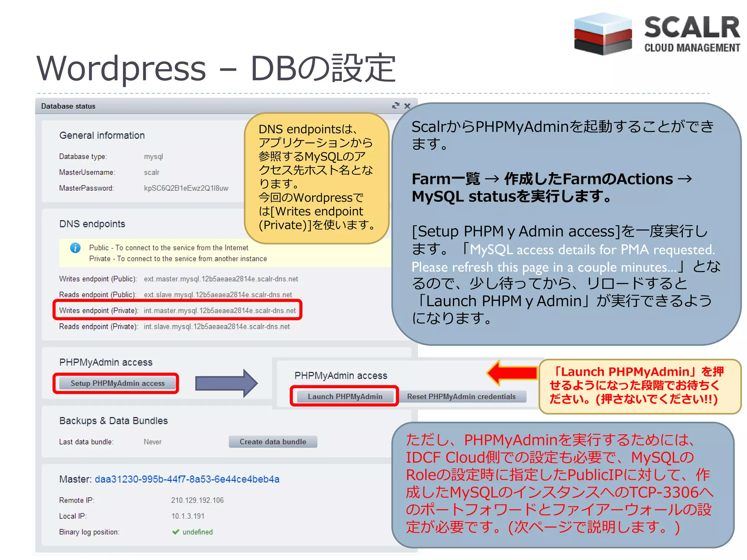Click the Binary log position value undefined
This screenshot has height=560, width=747.
tap(198, 532)
